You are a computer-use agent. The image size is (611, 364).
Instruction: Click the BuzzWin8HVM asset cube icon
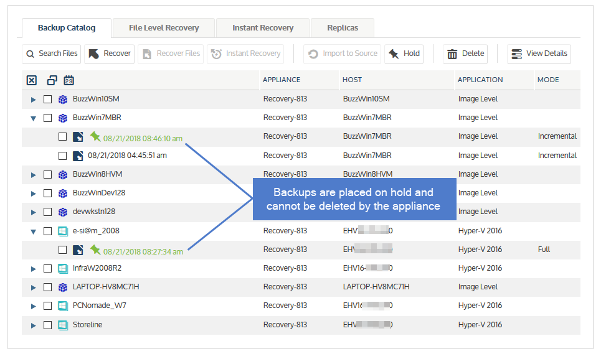pyautogui.click(x=63, y=175)
